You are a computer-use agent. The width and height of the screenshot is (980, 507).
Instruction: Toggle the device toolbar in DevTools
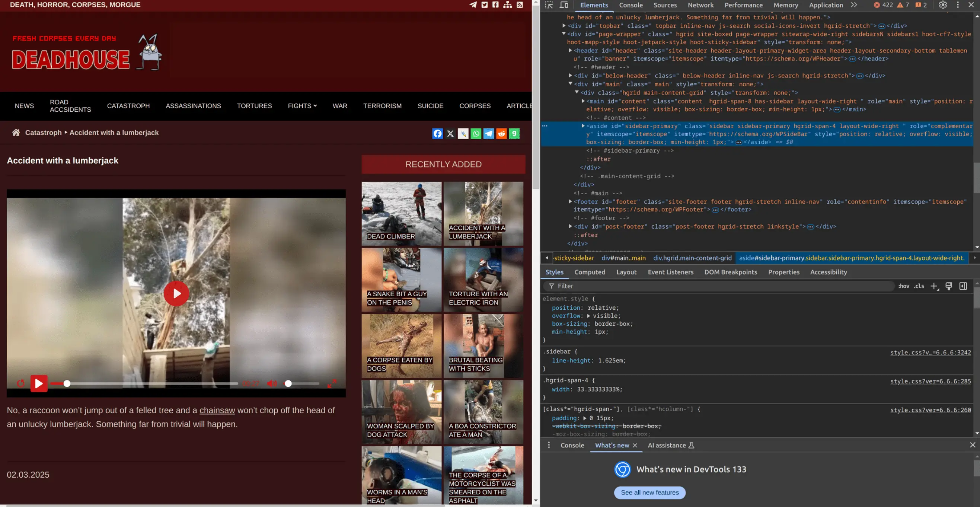coord(564,5)
